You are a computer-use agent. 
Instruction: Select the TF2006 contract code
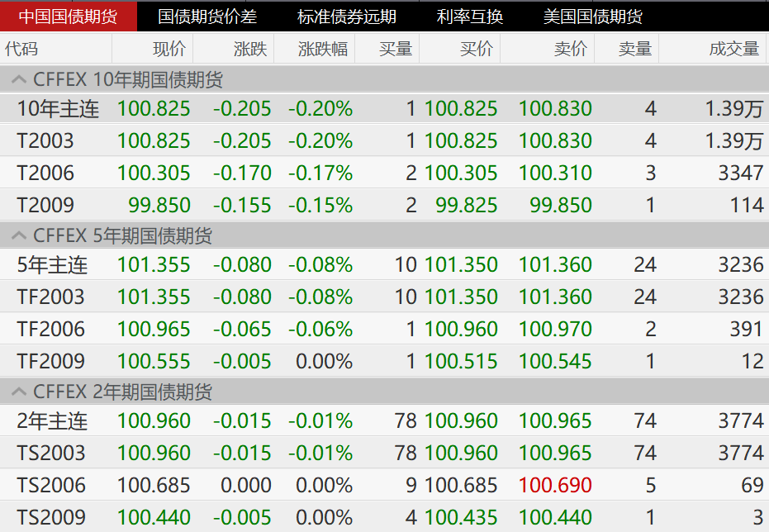click(50, 329)
